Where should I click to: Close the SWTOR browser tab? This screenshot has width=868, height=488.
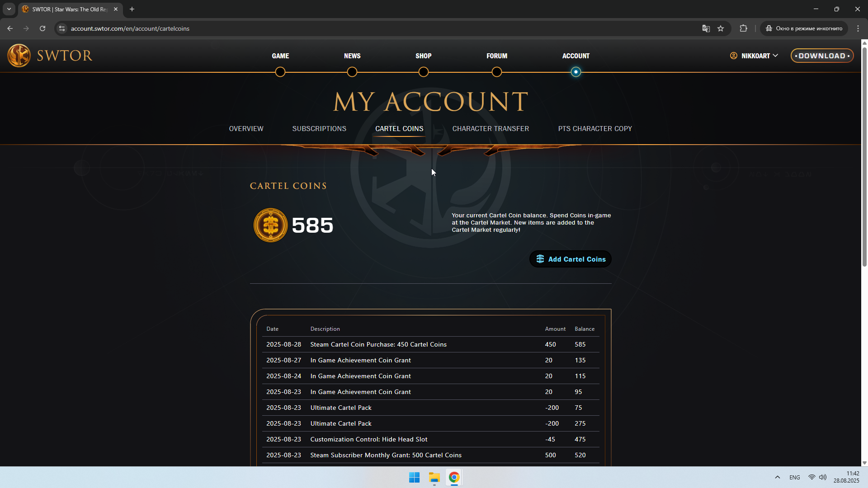click(116, 9)
